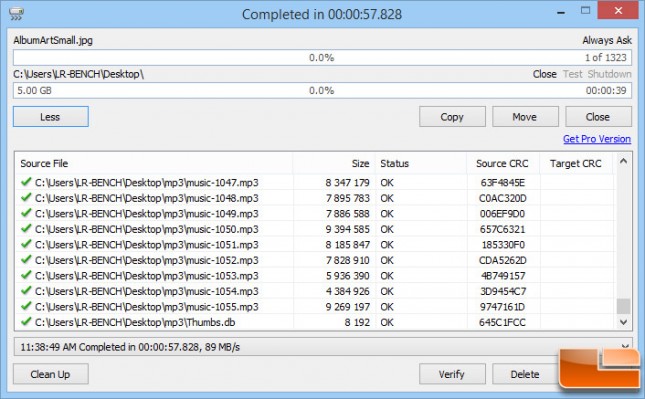Click green checkmark beside Thumbs.db
This screenshot has height=399, width=645.
point(26,321)
